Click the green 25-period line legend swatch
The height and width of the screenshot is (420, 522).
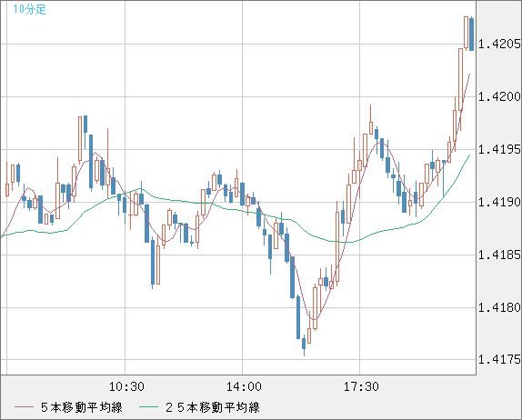click(x=148, y=407)
